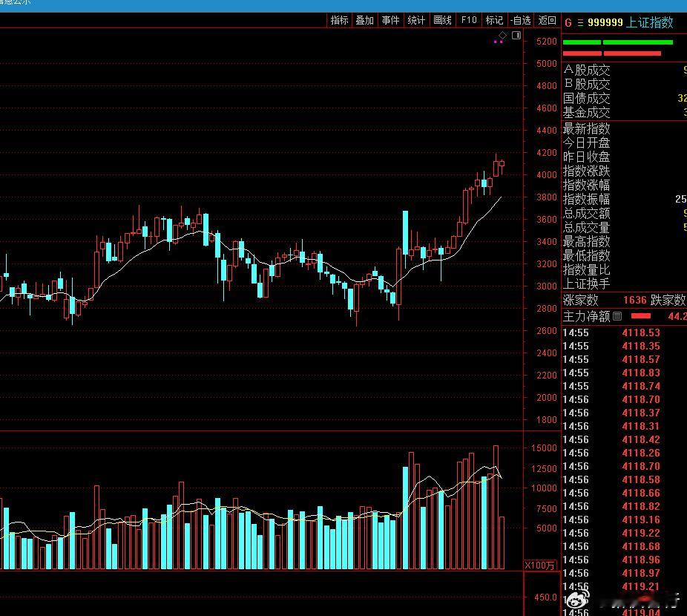The width and height of the screenshot is (687, 616).
Task: Select the tick row with price 4118.53
Action: 625,332
